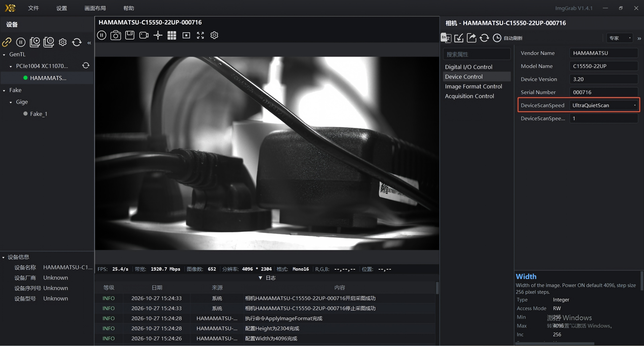The image size is (644, 346).
Task: Toggle the crosshair overlay icon
Action: pyautogui.click(x=158, y=35)
